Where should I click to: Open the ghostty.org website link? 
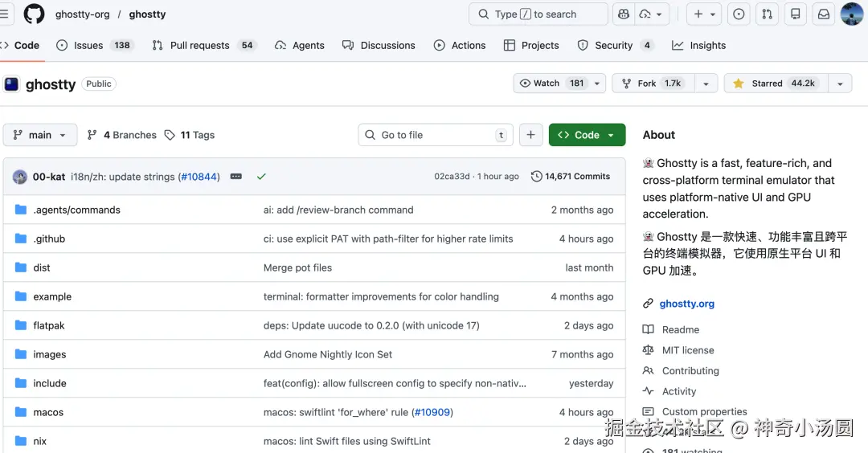687,304
